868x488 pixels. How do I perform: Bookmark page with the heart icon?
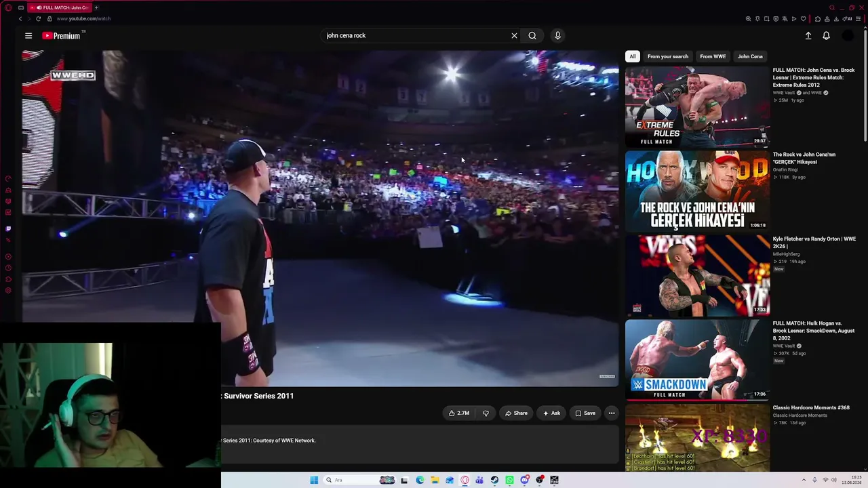803,19
